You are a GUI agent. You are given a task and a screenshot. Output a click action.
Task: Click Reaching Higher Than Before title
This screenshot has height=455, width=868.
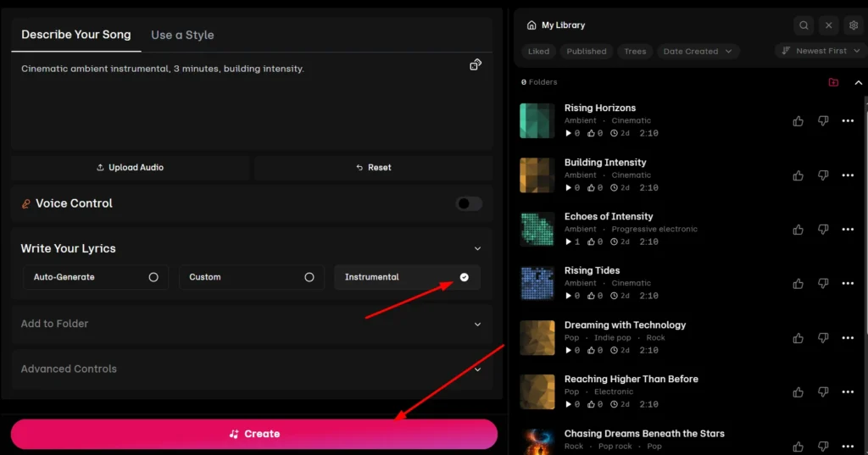[x=631, y=380]
